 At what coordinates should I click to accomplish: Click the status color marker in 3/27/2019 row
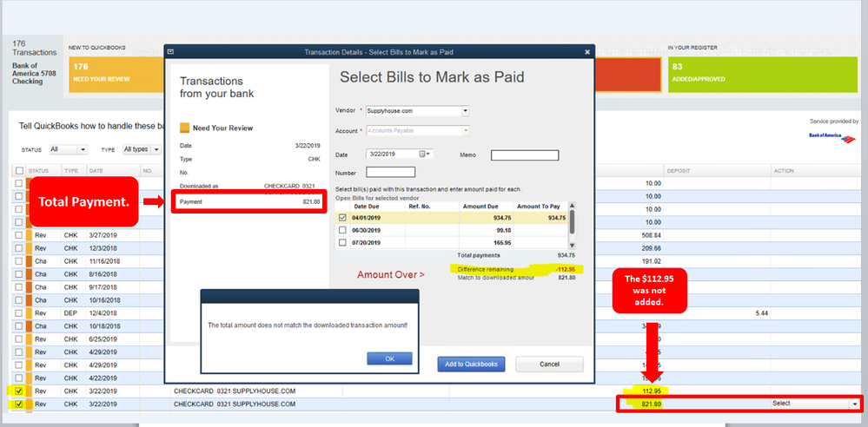tap(29, 235)
